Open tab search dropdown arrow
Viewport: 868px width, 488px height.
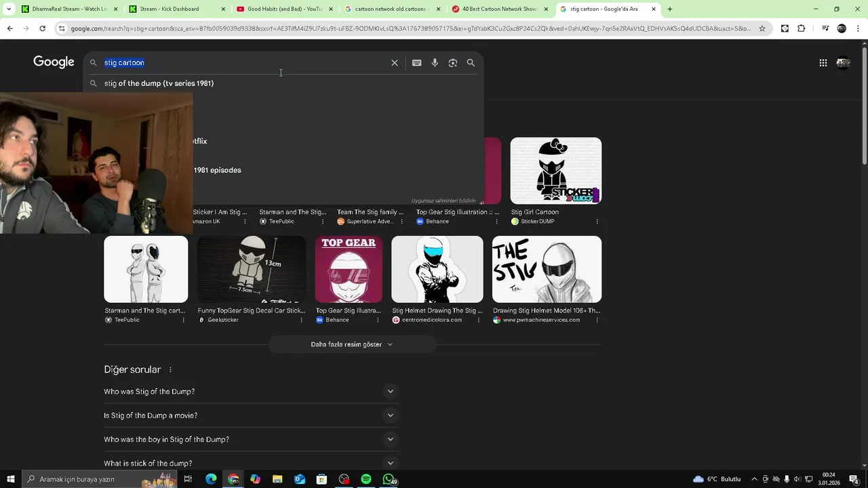click(9, 9)
